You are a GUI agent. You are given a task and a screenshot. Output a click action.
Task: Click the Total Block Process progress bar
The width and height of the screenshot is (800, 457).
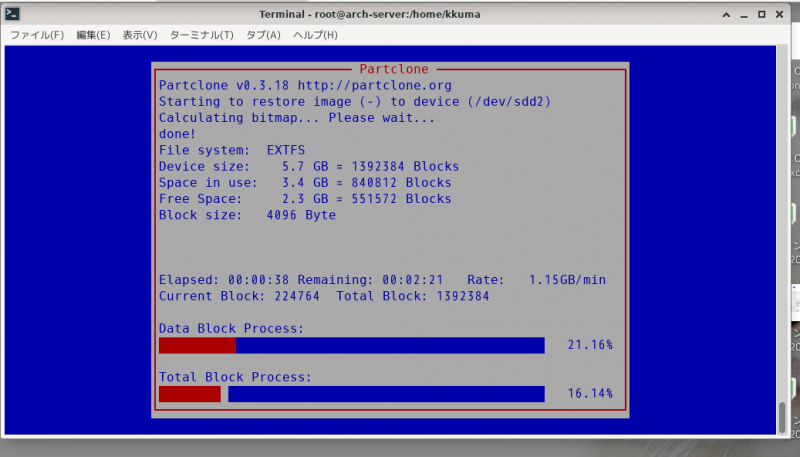tap(351, 394)
